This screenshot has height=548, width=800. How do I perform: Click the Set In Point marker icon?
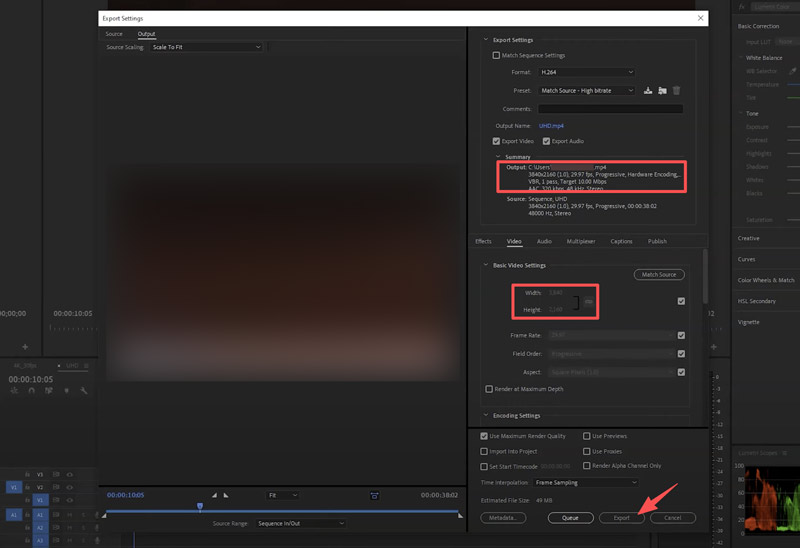(x=213, y=495)
